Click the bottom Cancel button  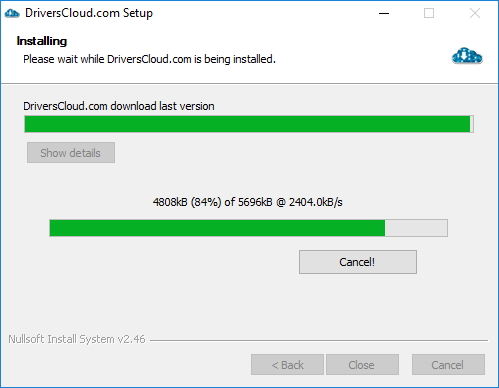(448, 365)
